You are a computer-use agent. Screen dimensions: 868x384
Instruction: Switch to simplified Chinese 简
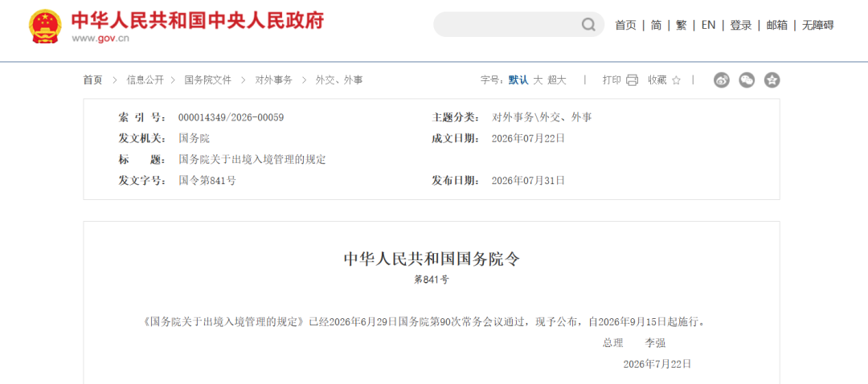[x=656, y=25]
